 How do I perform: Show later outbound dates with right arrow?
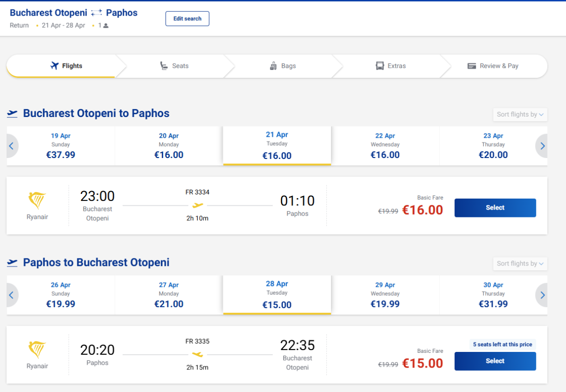tap(542, 146)
